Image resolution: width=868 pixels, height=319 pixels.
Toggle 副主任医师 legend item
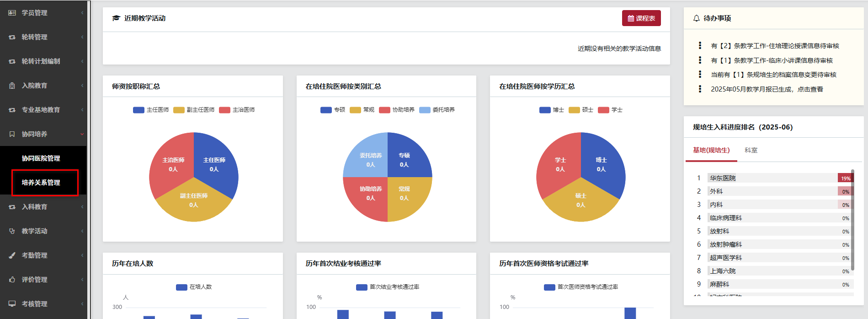(x=194, y=110)
